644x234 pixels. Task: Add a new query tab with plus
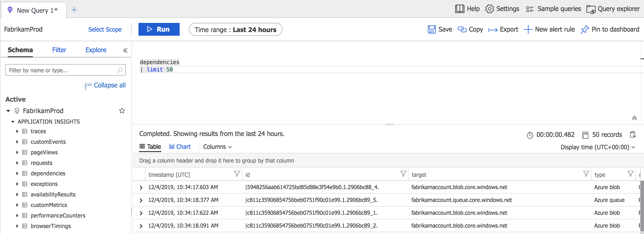coord(74,10)
